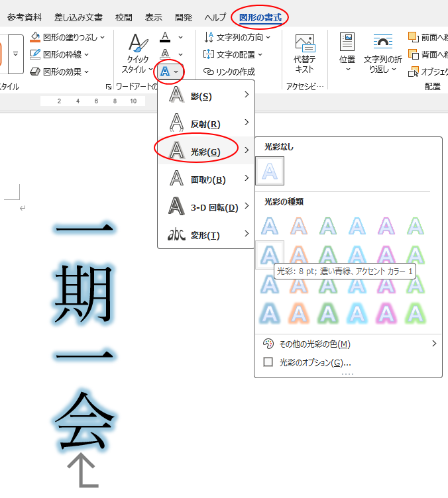The width and height of the screenshot is (448, 498).
Task: Expand the shape styles gallery more arrow
Action: tap(15, 54)
